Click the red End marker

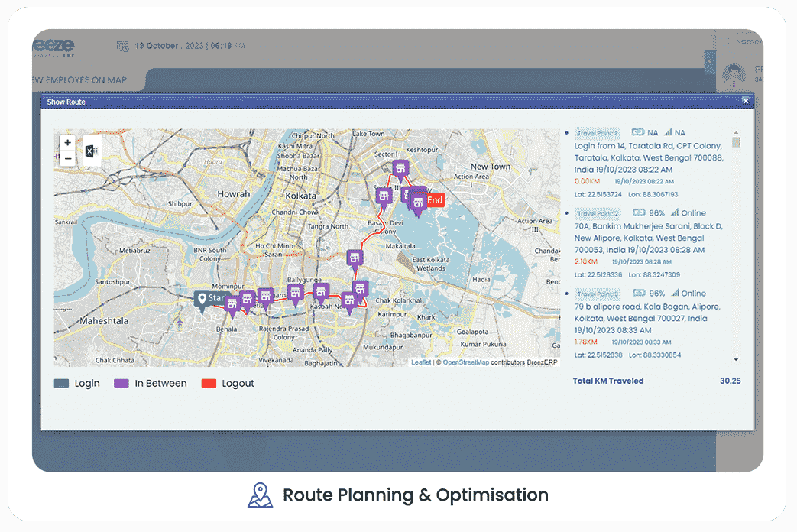(x=434, y=201)
